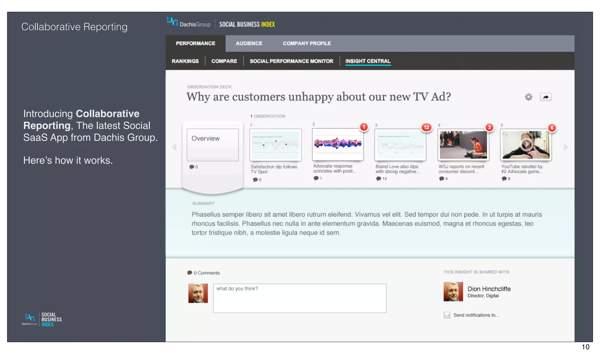Click Dion Hinchcliffe's profile photo
Screen dimensions: 600x364
pos(453,292)
